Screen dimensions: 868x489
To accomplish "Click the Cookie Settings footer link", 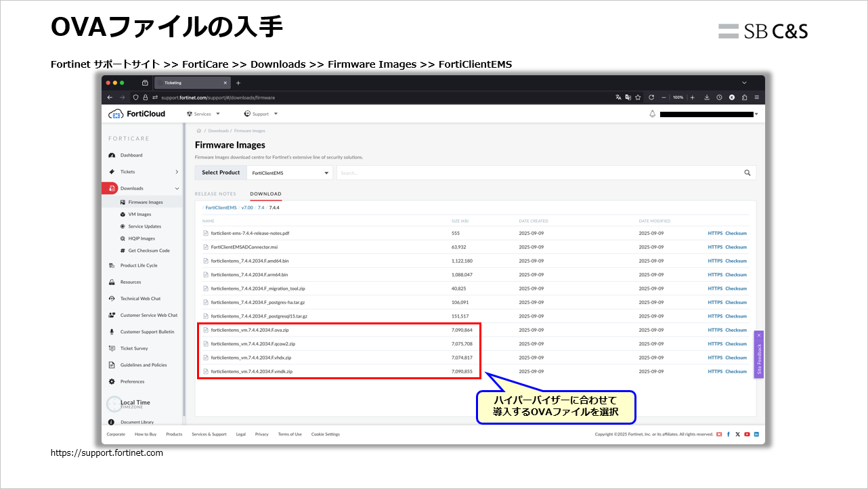I will (x=326, y=434).
